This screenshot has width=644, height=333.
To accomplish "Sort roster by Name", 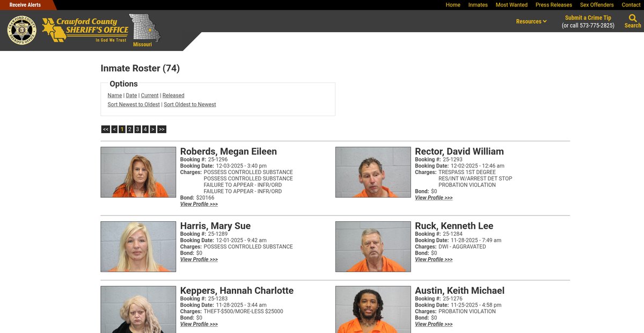I will (x=115, y=96).
